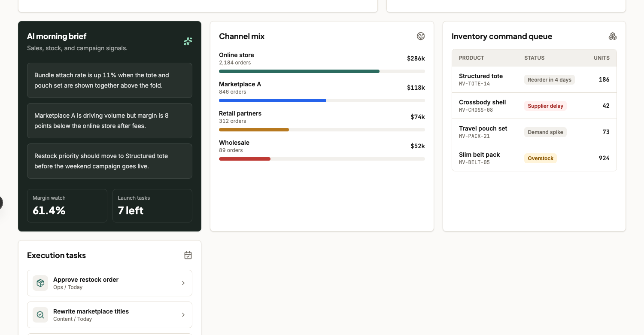644x335 pixels.
Task: Click the sparkle icon in AI morning brief
Action: [188, 41]
